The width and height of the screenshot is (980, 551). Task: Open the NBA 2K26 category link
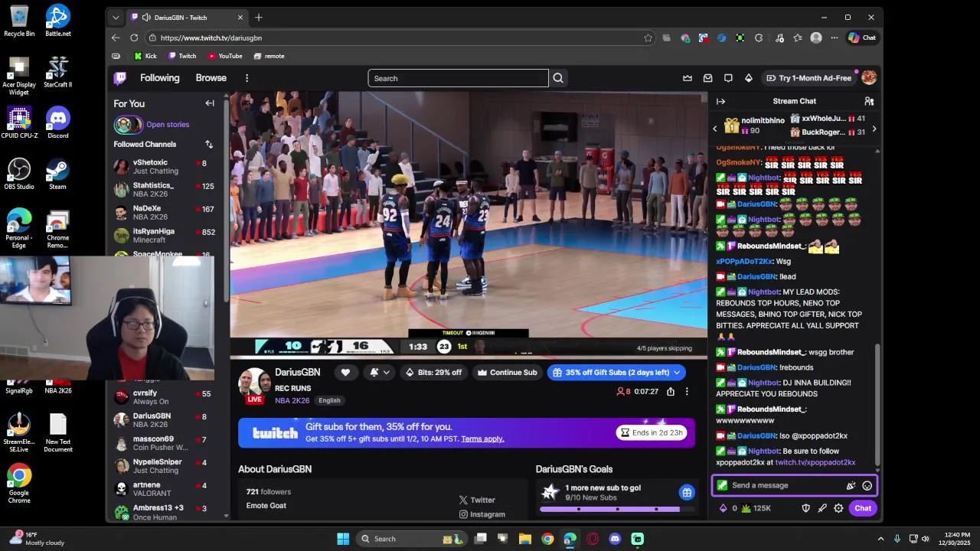(294, 400)
